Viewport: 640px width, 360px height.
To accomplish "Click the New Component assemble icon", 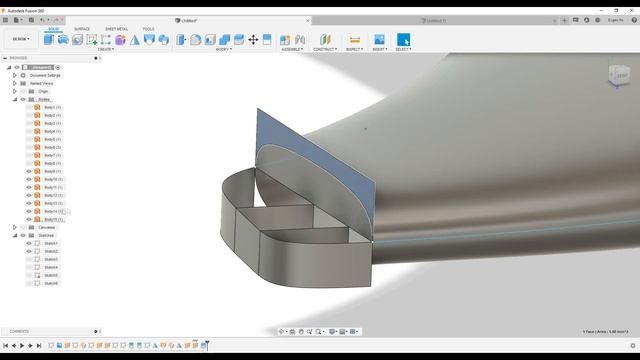I will [x=285, y=40].
